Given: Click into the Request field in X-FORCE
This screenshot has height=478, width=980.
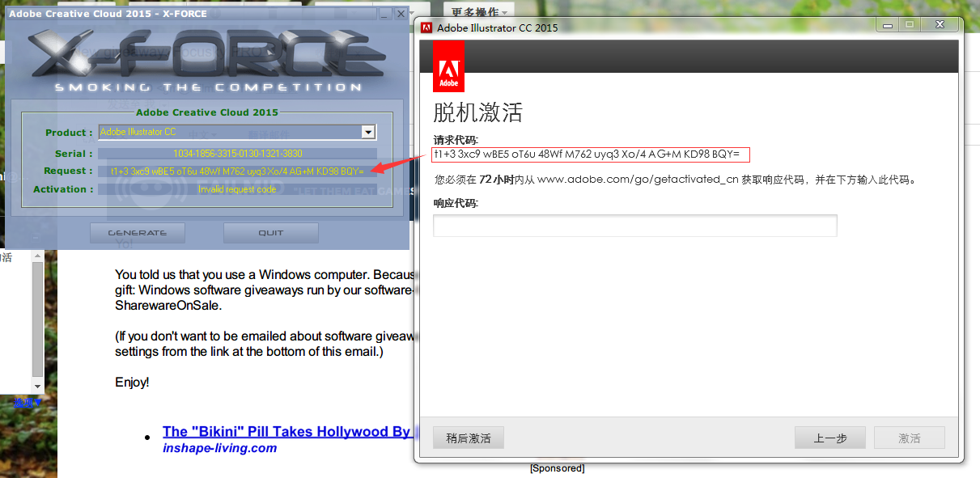Looking at the screenshot, I should pyautogui.click(x=237, y=171).
